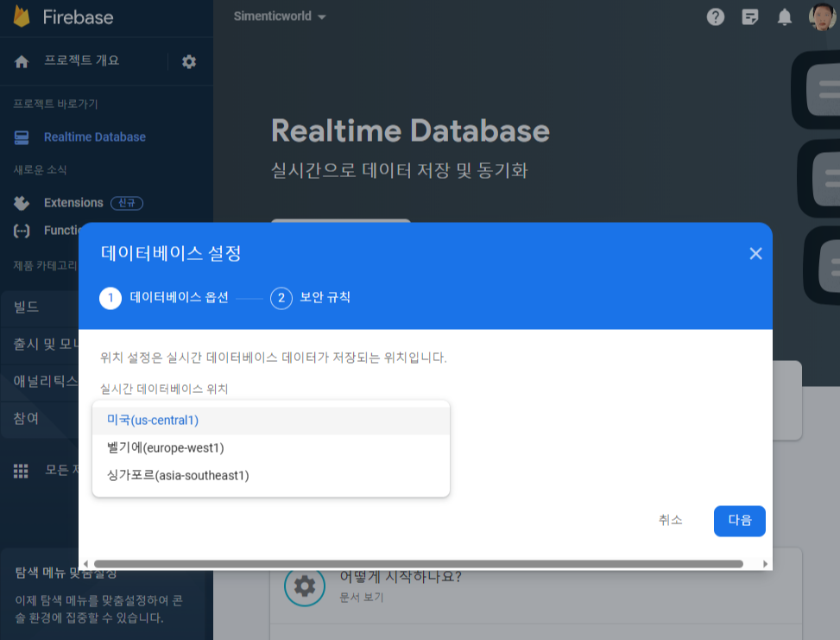Viewport: 840px width, 640px height.
Task: Click the 실시간 데이터베이스 위치 label
Action: coord(164,390)
